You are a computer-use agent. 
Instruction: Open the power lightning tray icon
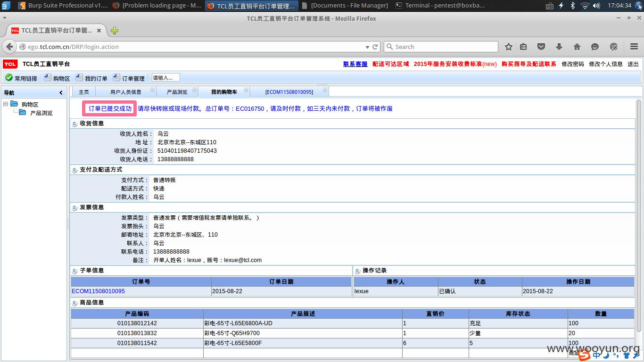pyautogui.click(x=561, y=6)
